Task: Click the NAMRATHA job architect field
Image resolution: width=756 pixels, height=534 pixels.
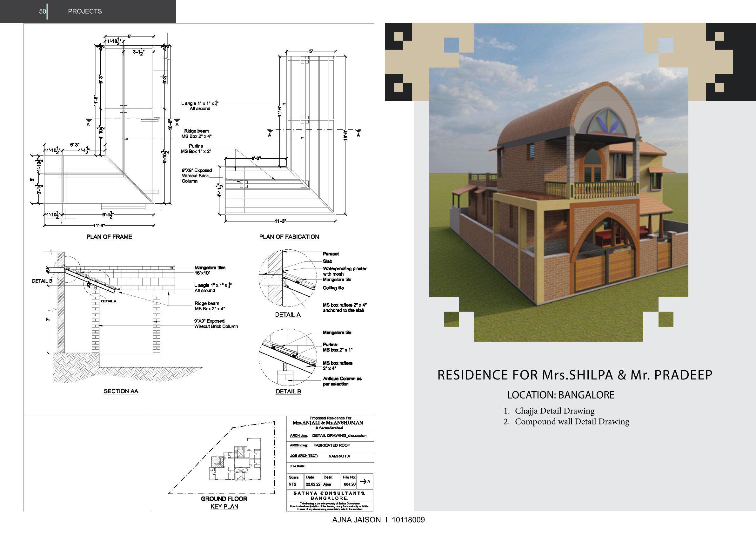Action: tap(339, 456)
